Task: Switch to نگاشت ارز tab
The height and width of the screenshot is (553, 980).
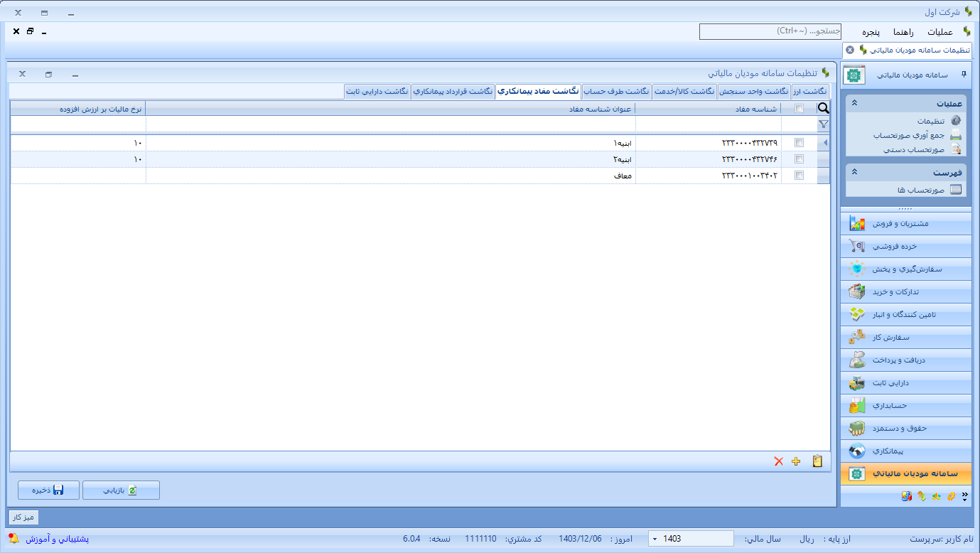Action: click(810, 91)
